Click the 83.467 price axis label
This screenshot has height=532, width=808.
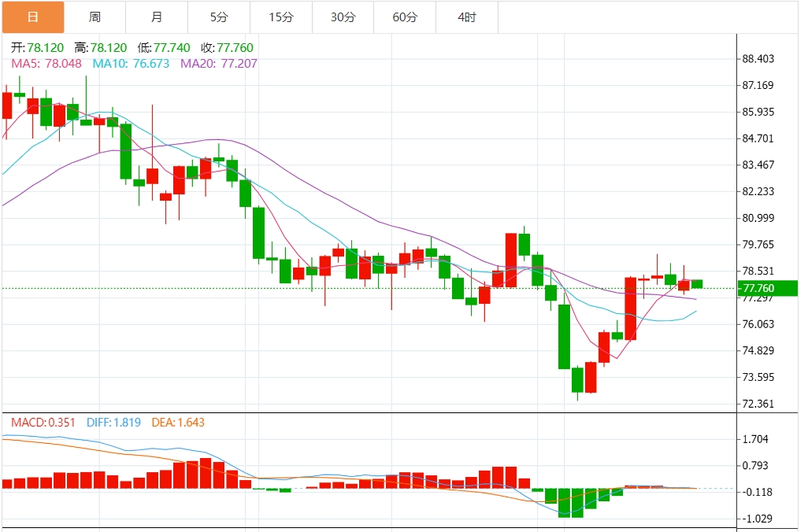click(x=758, y=164)
